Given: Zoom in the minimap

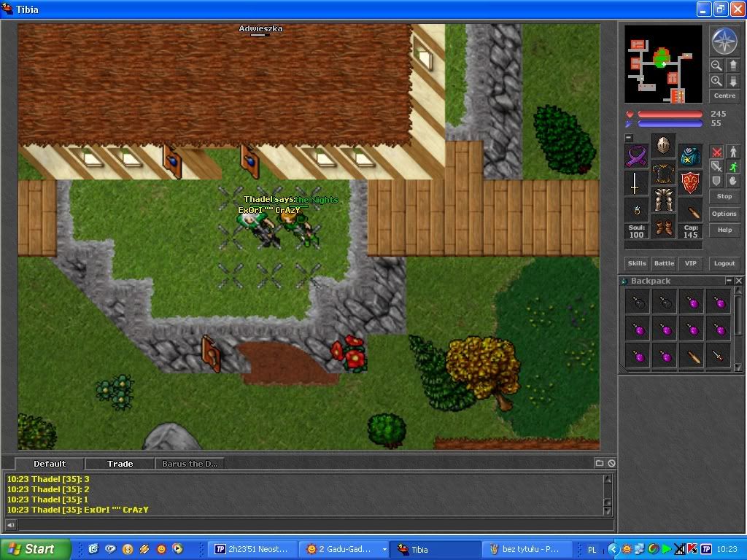Looking at the screenshot, I should (716, 80).
